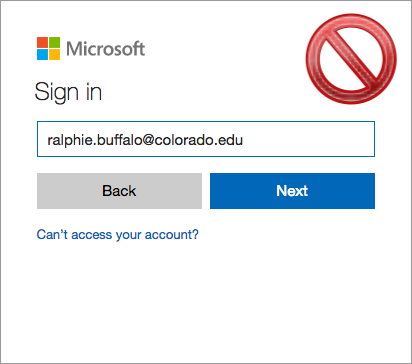412x364 pixels.
Task: Click the "@" symbol in the email address
Action: (x=148, y=140)
